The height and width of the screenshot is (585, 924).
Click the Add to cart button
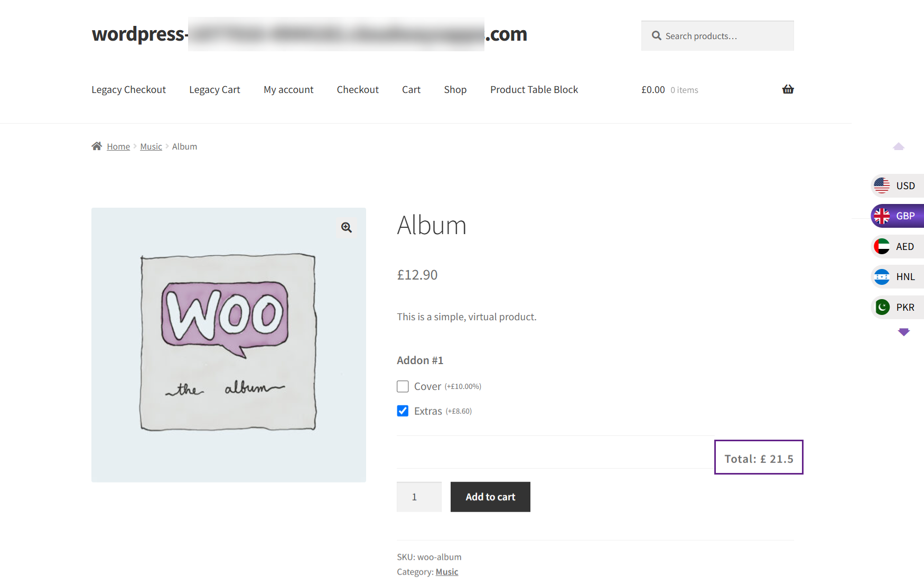pos(490,497)
